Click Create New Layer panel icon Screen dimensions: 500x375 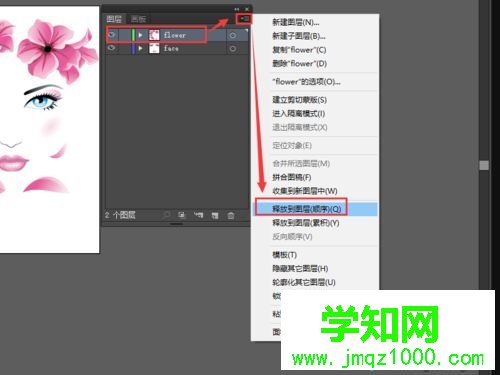click(x=215, y=215)
